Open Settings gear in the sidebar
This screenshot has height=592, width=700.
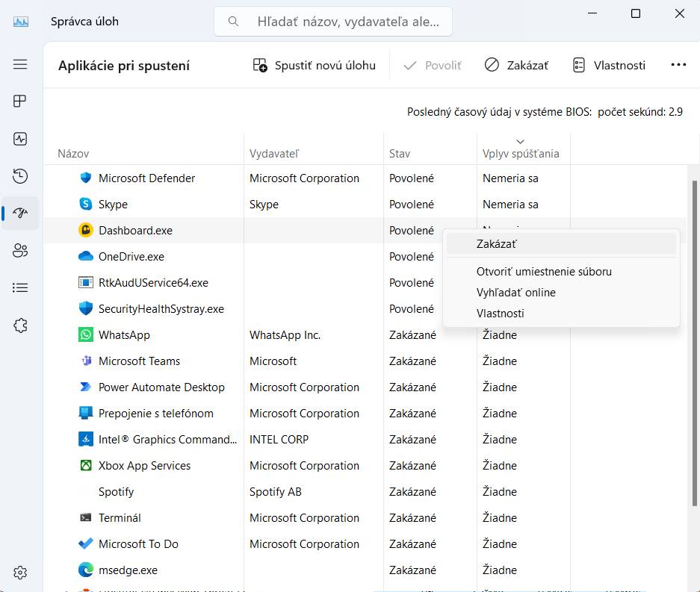click(x=20, y=573)
